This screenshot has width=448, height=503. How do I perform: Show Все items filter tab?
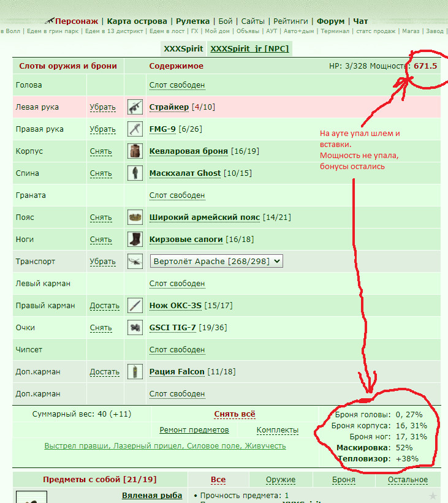pos(218,480)
